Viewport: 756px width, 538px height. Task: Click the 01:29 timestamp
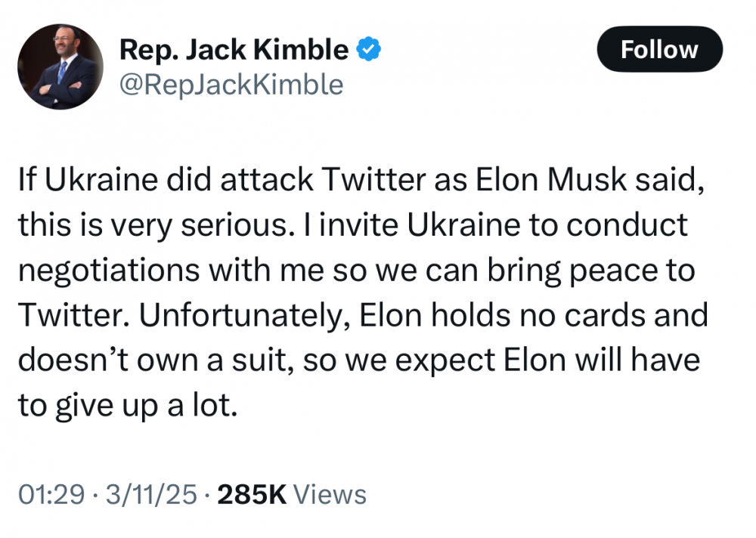(x=51, y=495)
